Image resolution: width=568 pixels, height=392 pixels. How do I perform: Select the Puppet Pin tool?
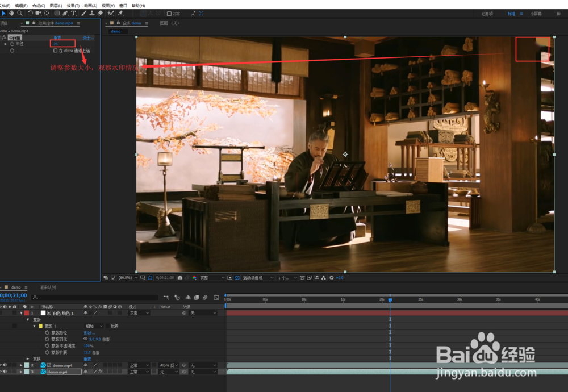pos(120,14)
